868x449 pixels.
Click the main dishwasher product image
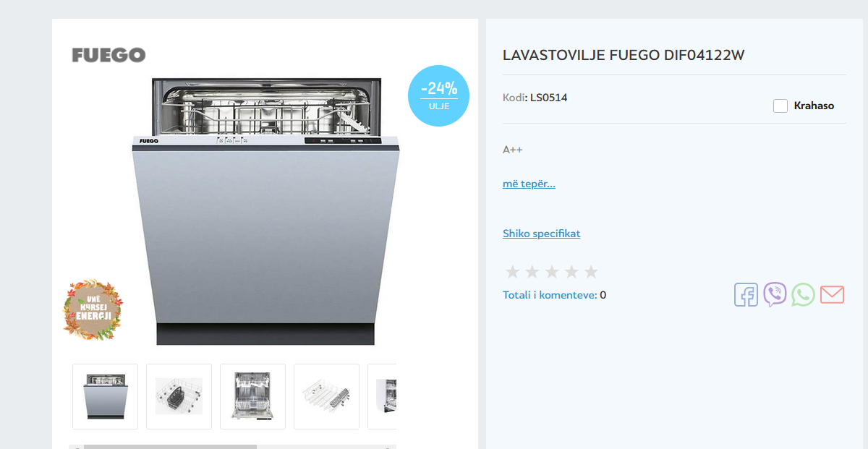click(x=265, y=211)
